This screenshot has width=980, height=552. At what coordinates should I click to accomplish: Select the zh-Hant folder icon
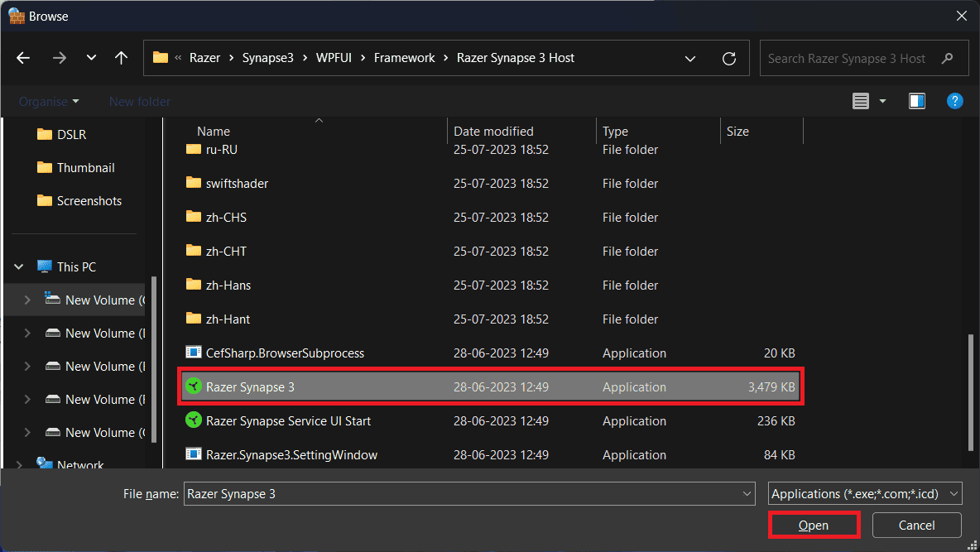click(x=194, y=318)
